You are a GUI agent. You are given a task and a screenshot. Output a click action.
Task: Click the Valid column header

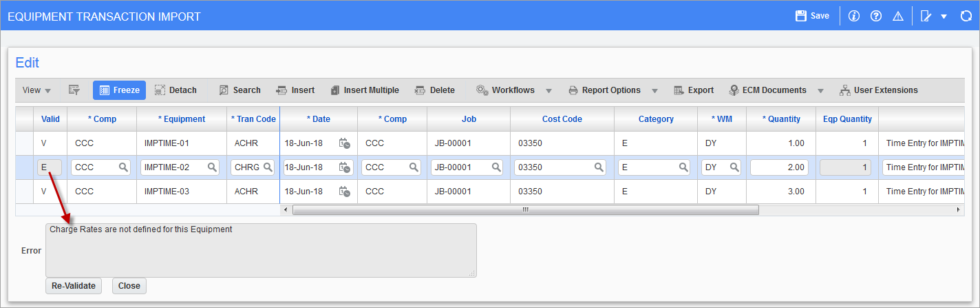(50, 119)
